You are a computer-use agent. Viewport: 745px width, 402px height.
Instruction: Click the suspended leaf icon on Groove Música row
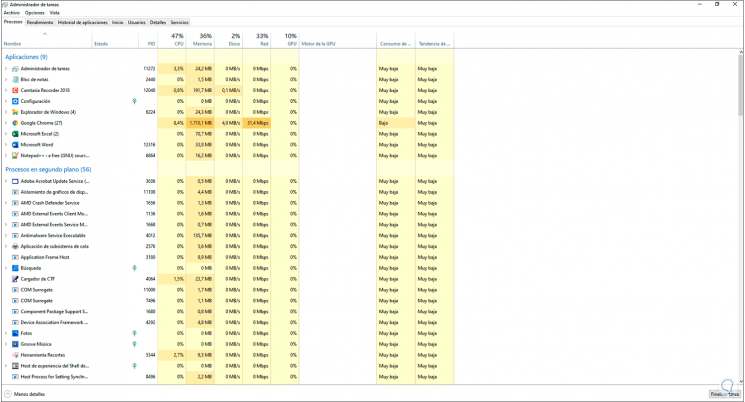(134, 344)
